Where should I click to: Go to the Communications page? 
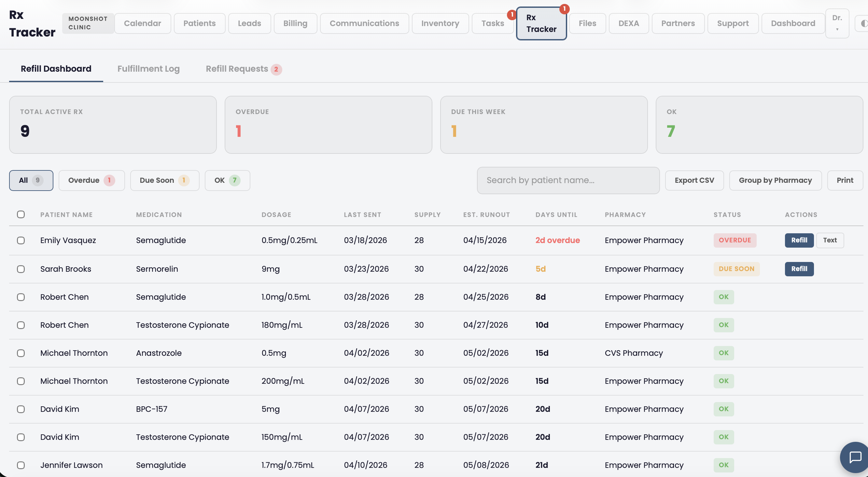[x=364, y=23]
